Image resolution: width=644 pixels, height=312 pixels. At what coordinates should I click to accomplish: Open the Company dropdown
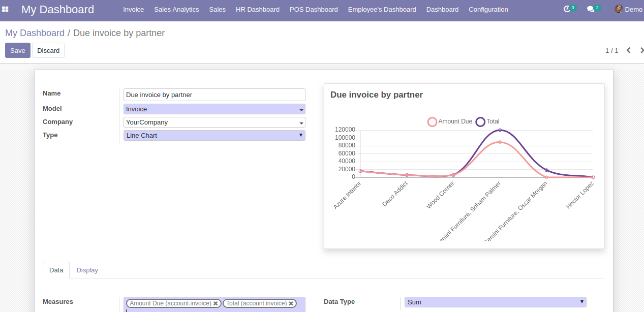(301, 122)
